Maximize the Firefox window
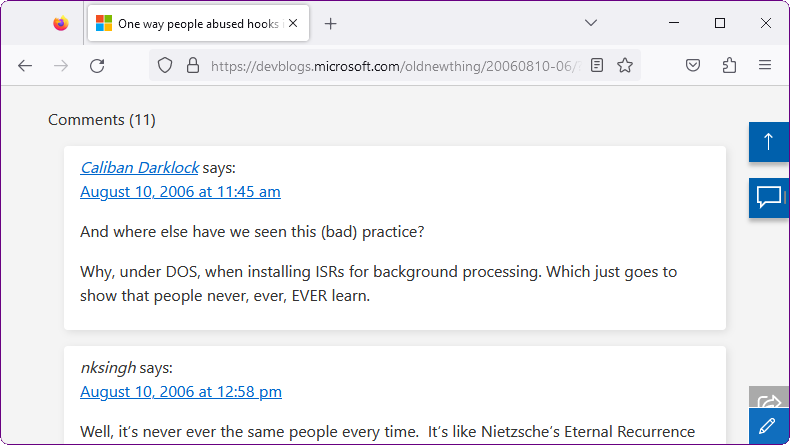Image resolution: width=790 pixels, height=445 pixels. 720,23
